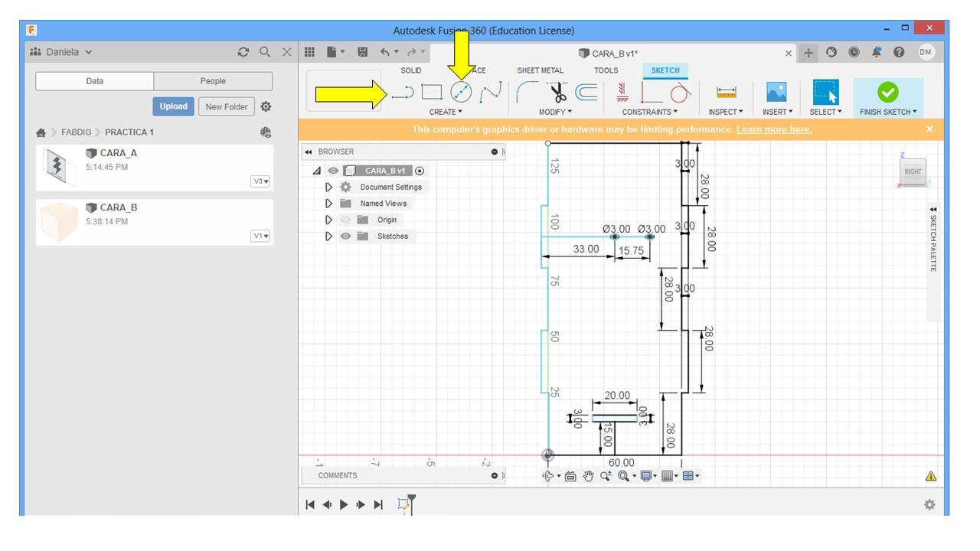Screen dimensions: 980x551
Task: Activate the Trim scissors tool
Action: (559, 91)
